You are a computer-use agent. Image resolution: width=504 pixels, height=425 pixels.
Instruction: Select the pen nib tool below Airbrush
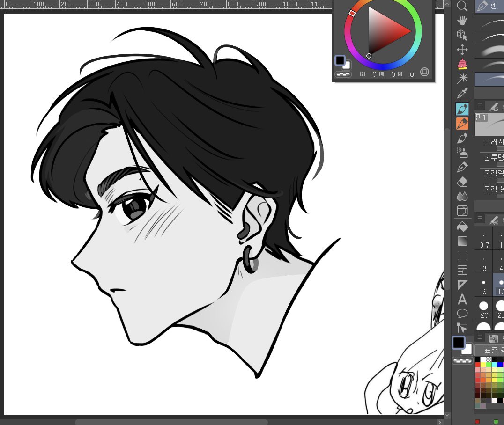pos(462,168)
